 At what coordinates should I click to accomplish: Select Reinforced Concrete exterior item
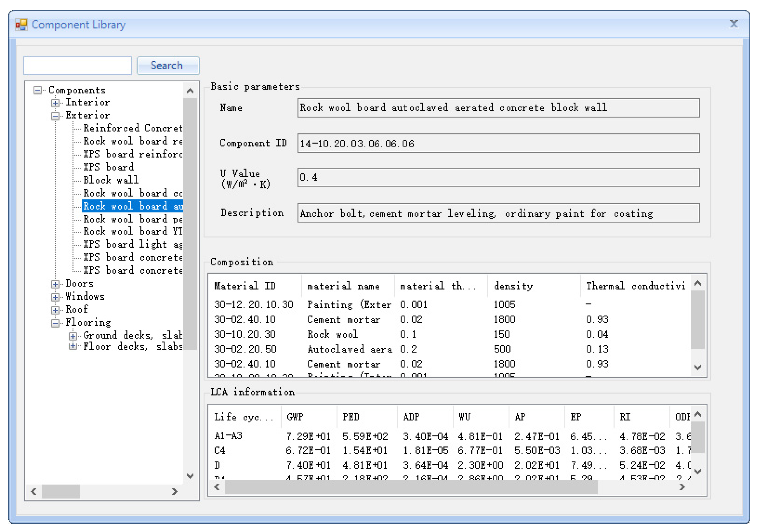point(132,128)
